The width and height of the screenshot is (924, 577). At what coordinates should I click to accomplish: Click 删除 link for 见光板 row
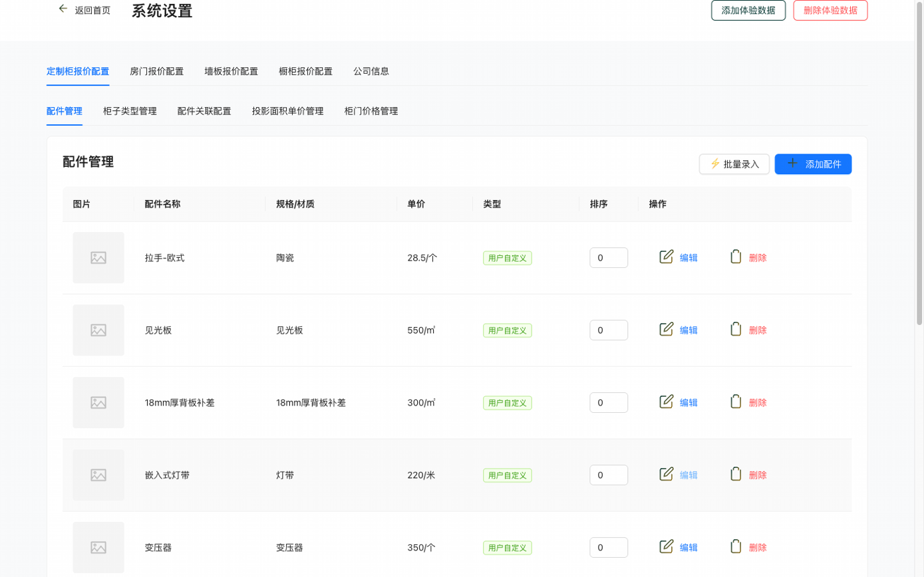click(758, 330)
